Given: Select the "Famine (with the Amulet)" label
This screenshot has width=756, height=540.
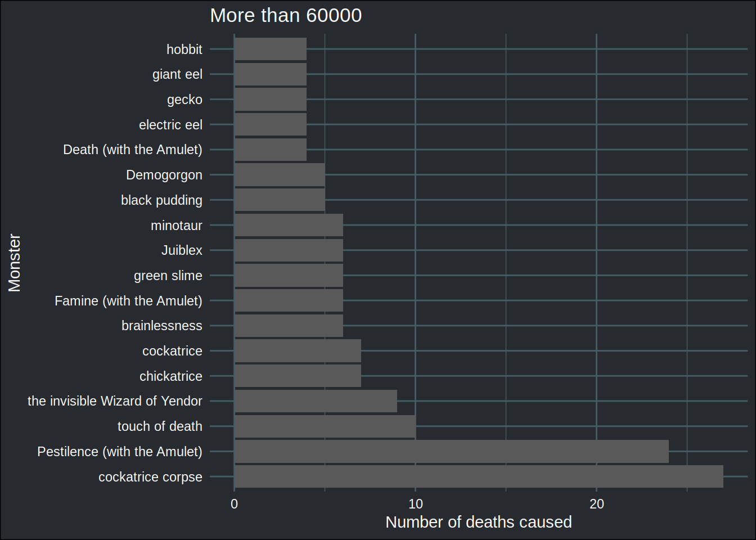Looking at the screenshot, I should (128, 301).
